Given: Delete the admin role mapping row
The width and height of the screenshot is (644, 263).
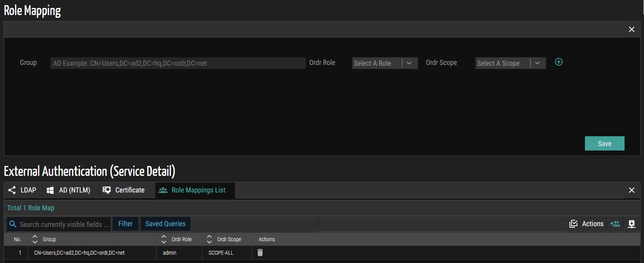Looking at the screenshot, I should [x=260, y=253].
